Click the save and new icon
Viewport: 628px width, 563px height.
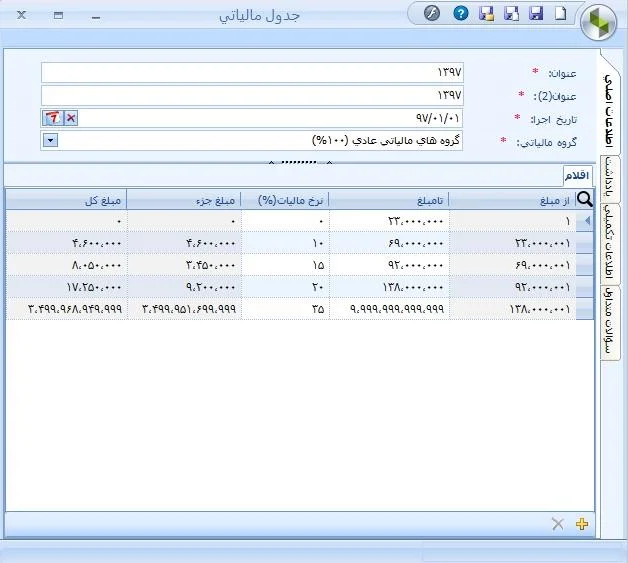click(511, 13)
